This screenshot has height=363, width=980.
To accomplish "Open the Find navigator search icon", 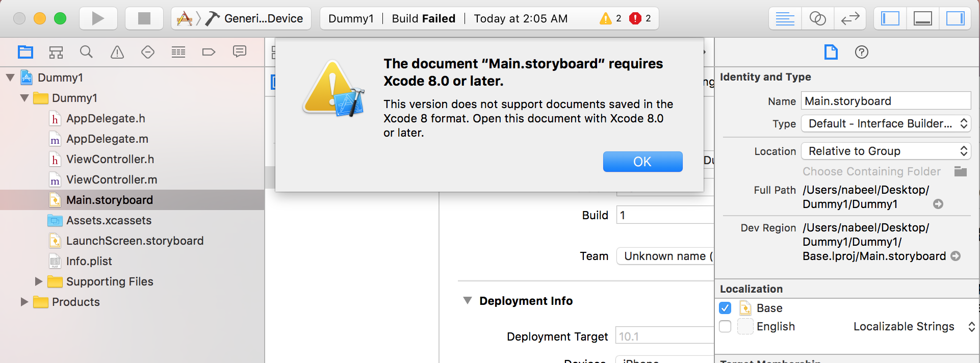I will point(86,52).
